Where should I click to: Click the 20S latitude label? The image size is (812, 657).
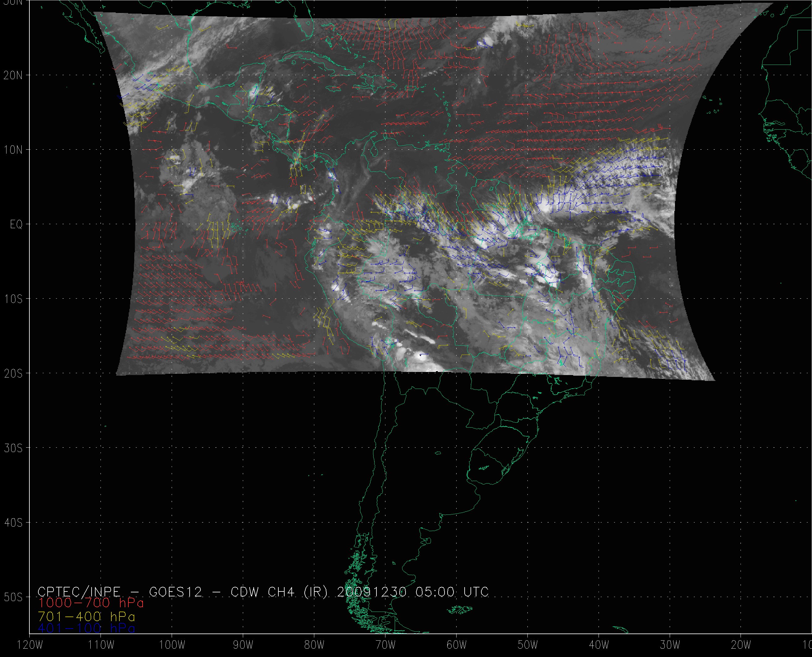coord(13,373)
